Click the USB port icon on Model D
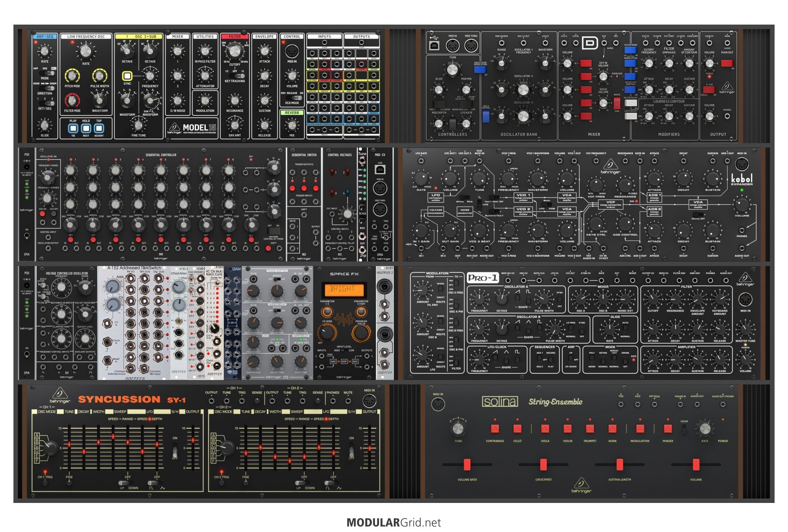788x532 pixels. [x=434, y=45]
